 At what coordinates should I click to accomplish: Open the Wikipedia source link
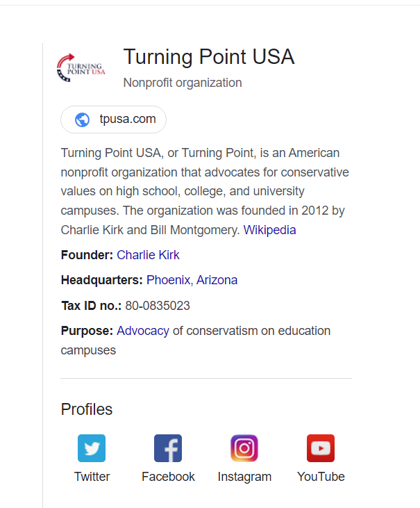click(269, 230)
